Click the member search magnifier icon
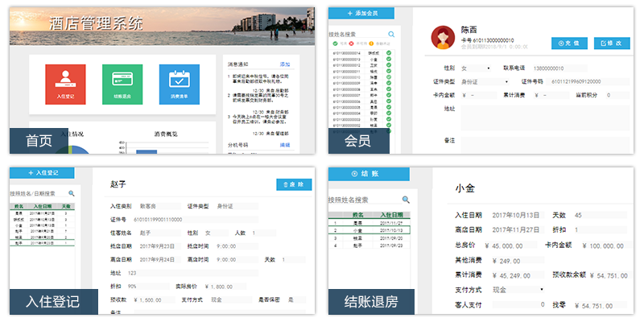Image resolution: width=644 pixels, height=322 pixels. click(392, 35)
